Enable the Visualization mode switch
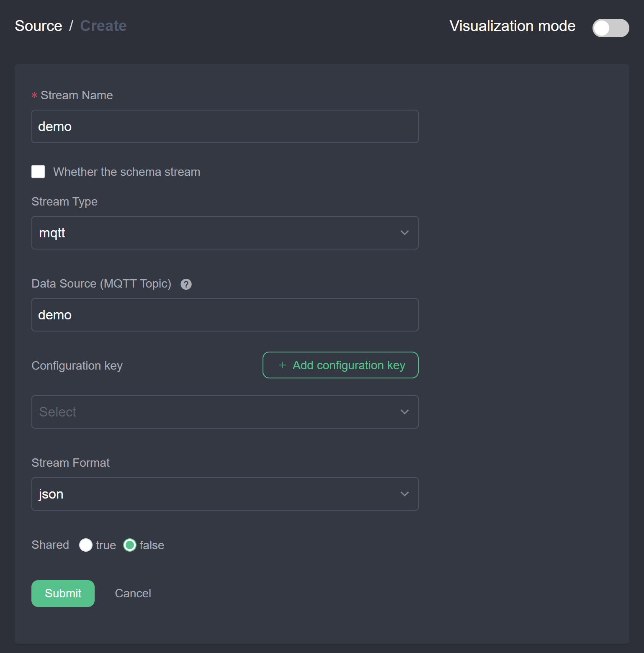The image size is (644, 653). coord(610,28)
